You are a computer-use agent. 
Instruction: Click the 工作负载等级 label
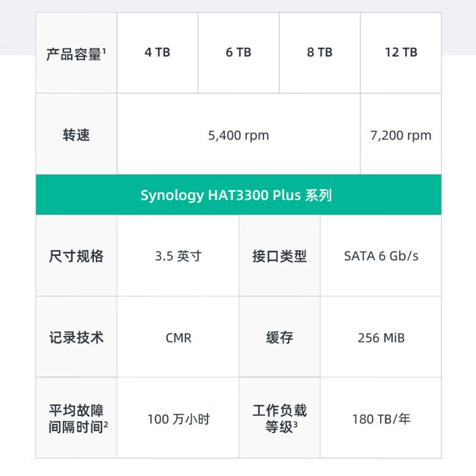[x=280, y=418]
